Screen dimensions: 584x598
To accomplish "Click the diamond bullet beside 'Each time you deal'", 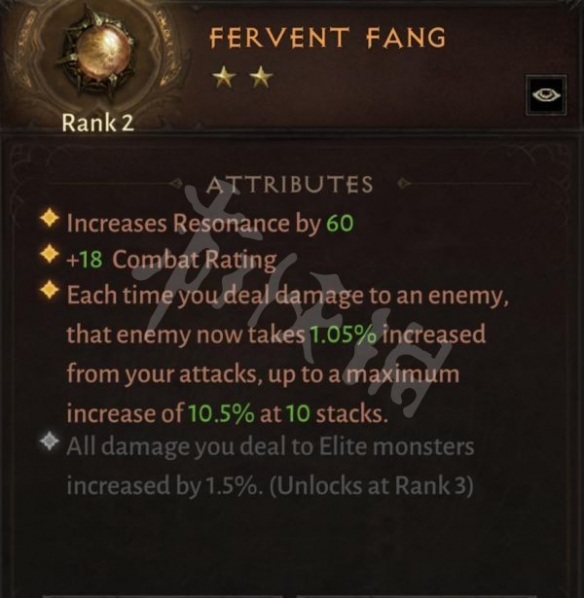I will click(50, 290).
